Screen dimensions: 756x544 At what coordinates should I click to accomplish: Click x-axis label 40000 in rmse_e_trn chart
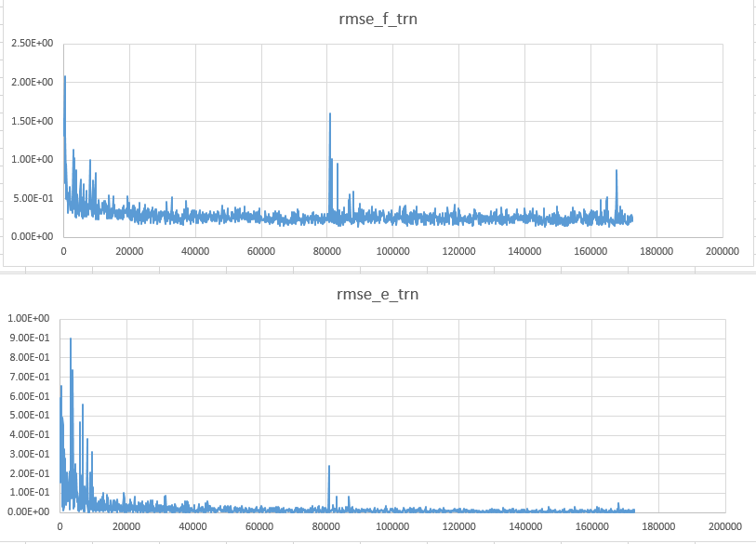192,526
